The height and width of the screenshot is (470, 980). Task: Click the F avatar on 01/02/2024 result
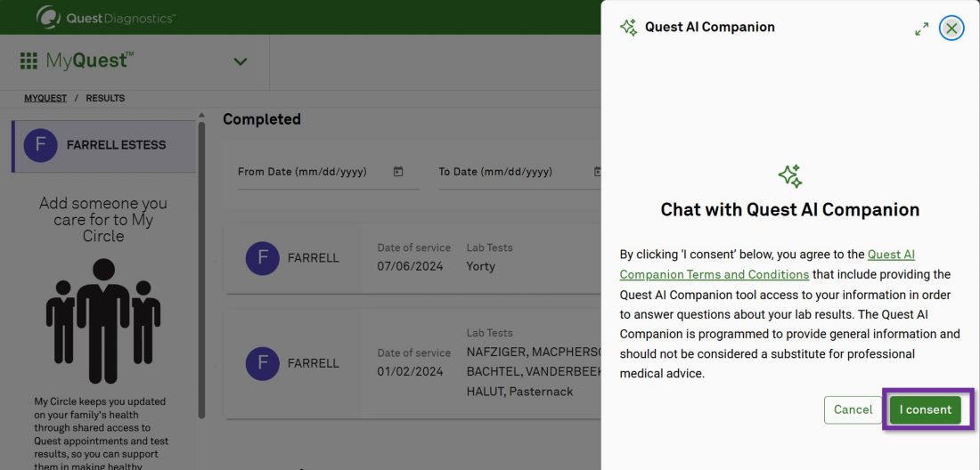tap(263, 364)
